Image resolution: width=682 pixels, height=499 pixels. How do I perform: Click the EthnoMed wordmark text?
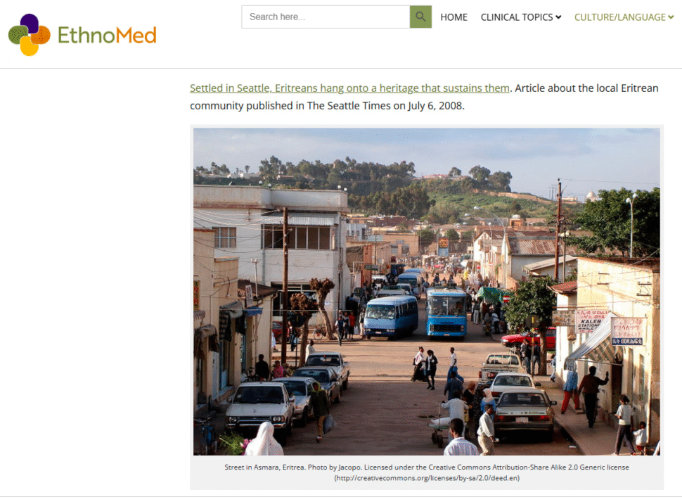pyautogui.click(x=107, y=35)
